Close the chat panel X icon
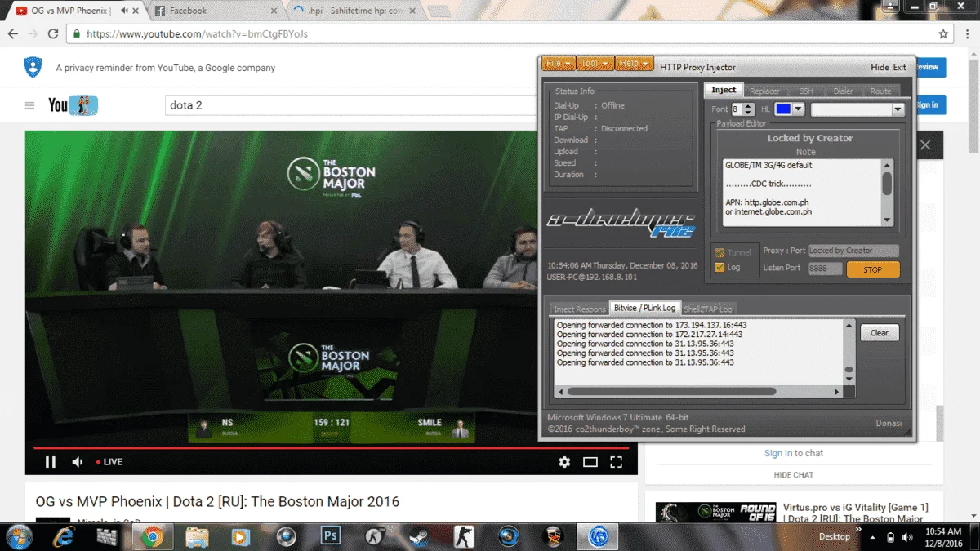This screenshot has height=551, width=980. 925,145
